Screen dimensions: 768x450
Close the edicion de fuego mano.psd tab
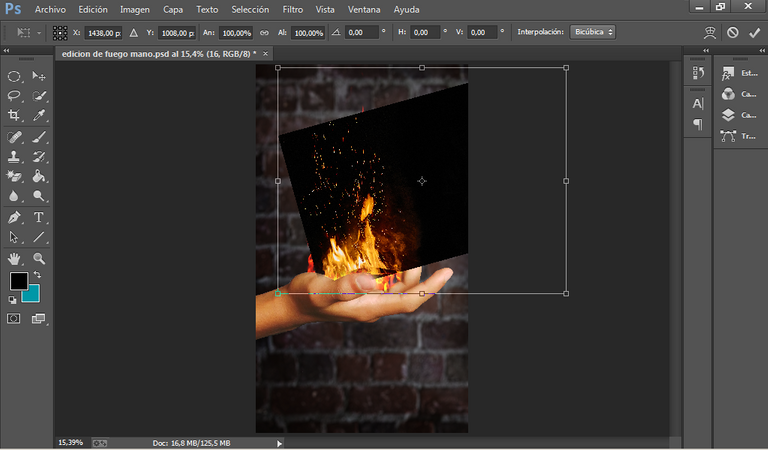click(x=265, y=53)
